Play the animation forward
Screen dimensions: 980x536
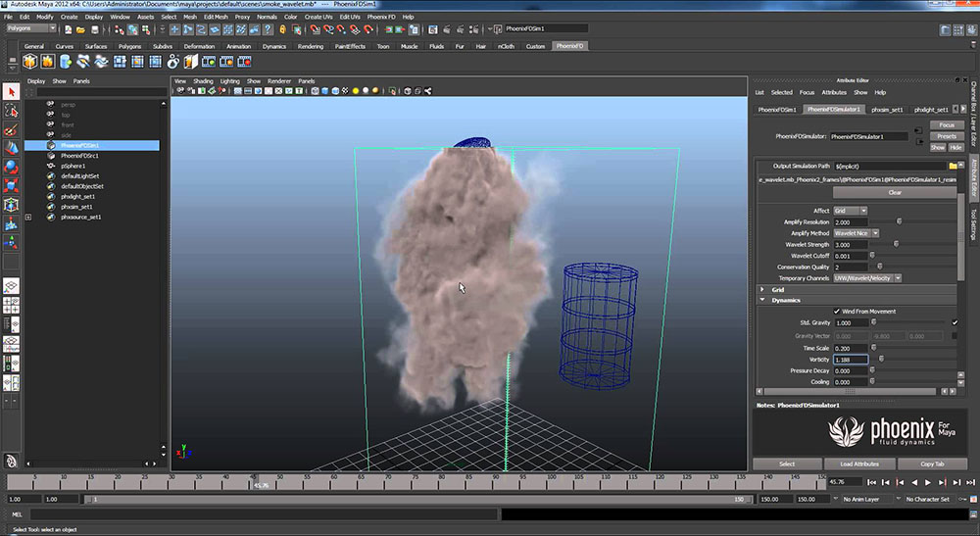point(927,482)
